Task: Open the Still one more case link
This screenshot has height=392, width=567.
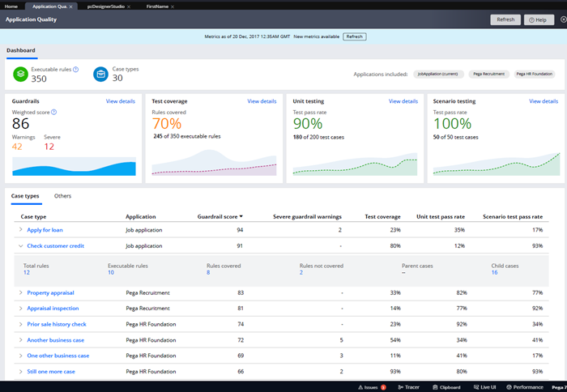Action: pos(51,372)
